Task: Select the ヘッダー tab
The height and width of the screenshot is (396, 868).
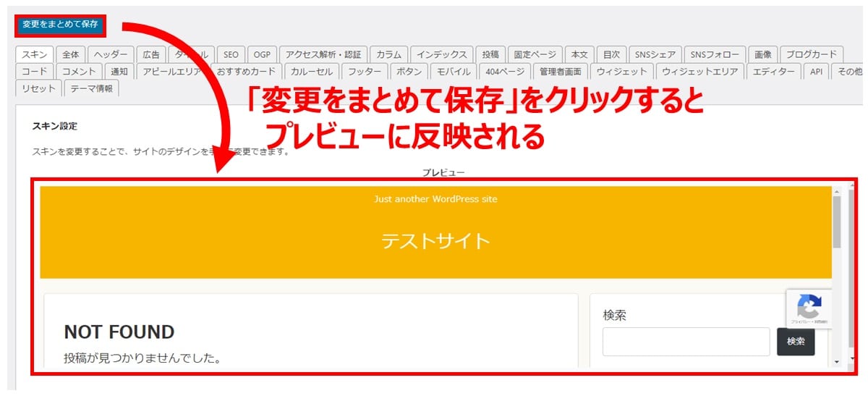Action: point(112,54)
